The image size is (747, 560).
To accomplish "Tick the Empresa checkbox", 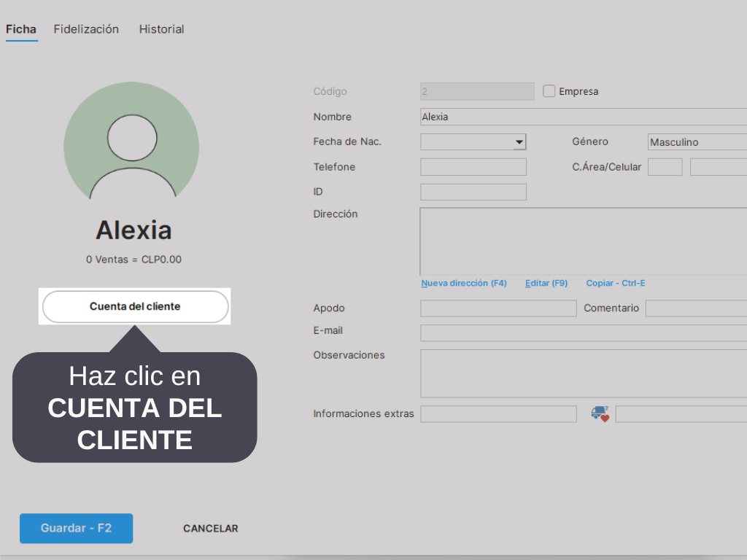I will (549, 91).
